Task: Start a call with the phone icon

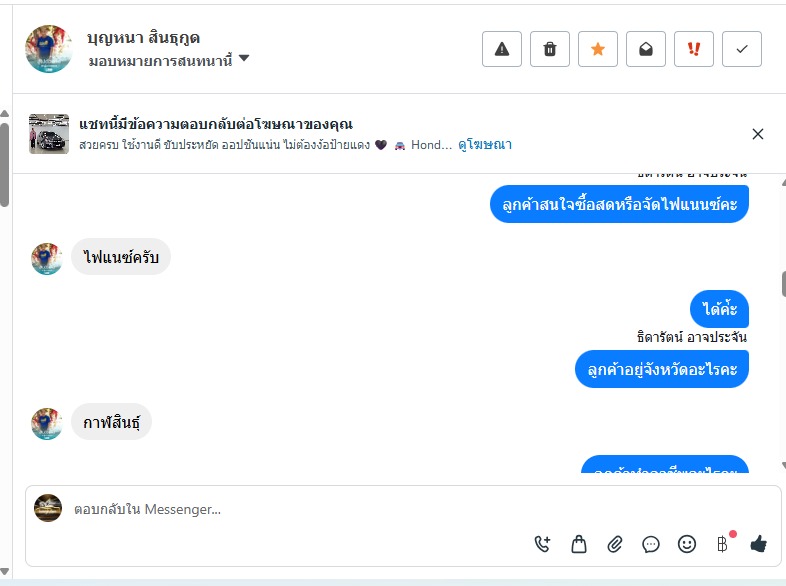Action: [x=543, y=544]
